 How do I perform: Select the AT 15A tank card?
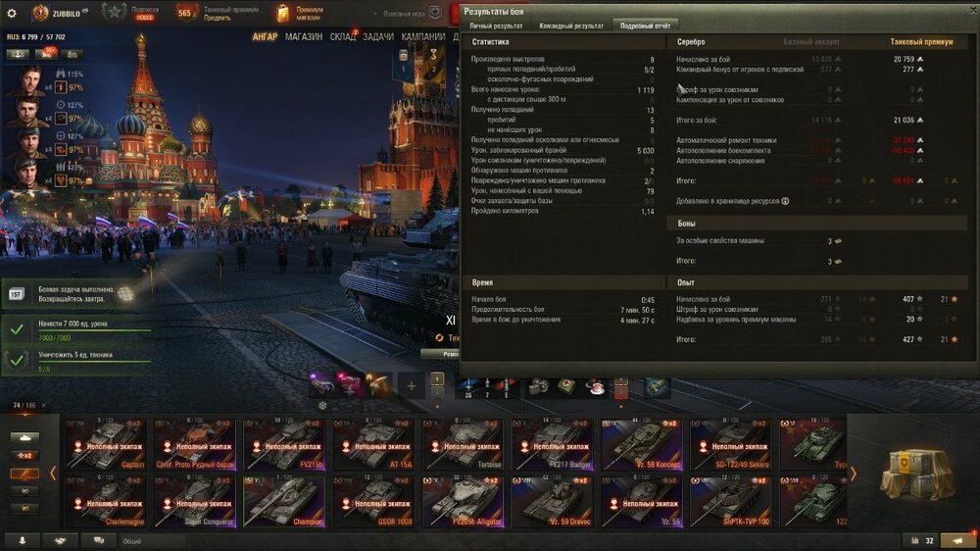tap(373, 444)
